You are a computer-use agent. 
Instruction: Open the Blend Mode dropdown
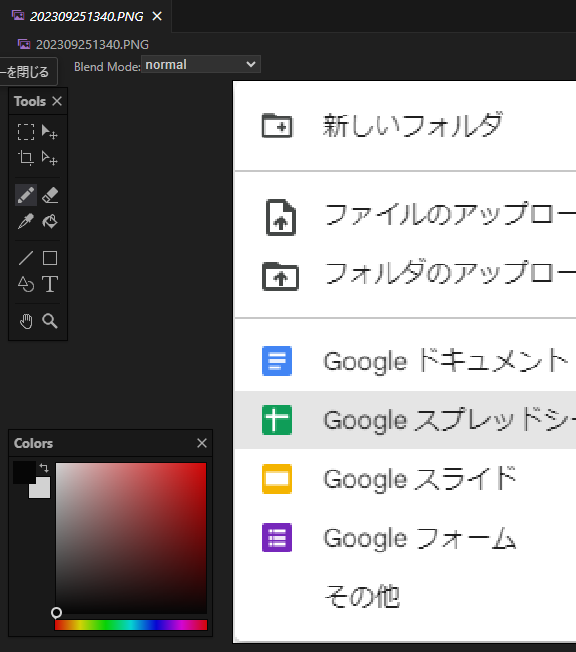(x=201, y=64)
